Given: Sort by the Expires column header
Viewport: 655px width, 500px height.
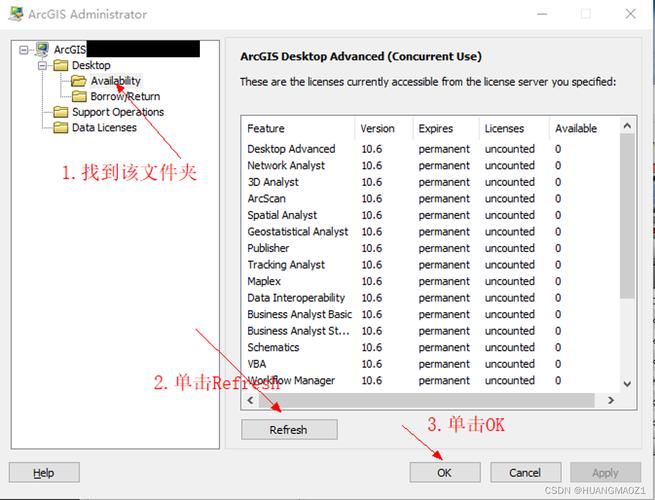Looking at the screenshot, I should point(446,128).
